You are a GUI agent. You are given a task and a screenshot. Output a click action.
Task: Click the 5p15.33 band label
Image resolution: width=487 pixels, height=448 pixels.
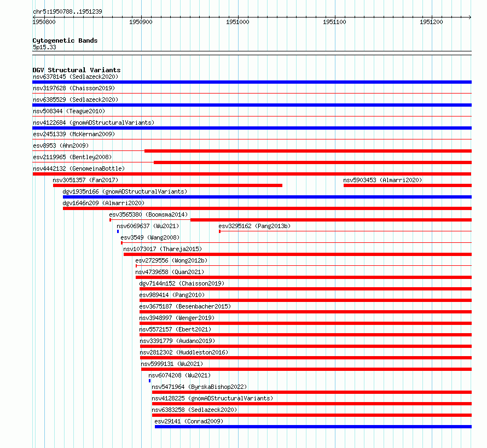pos(44,47)
